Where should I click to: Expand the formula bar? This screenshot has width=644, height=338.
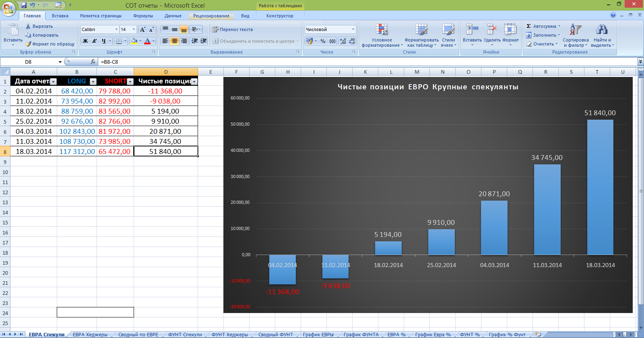640,62
